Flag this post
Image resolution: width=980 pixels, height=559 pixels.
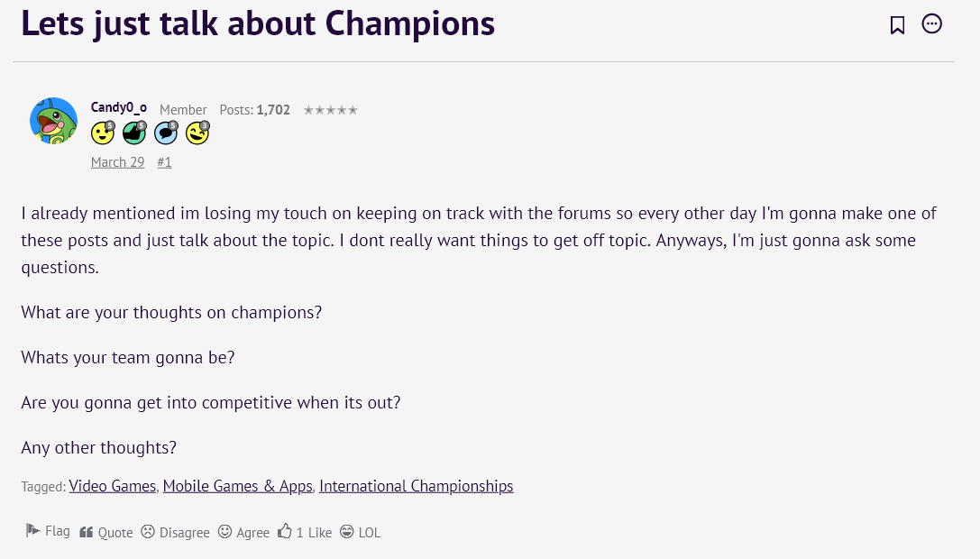(48, 532)
